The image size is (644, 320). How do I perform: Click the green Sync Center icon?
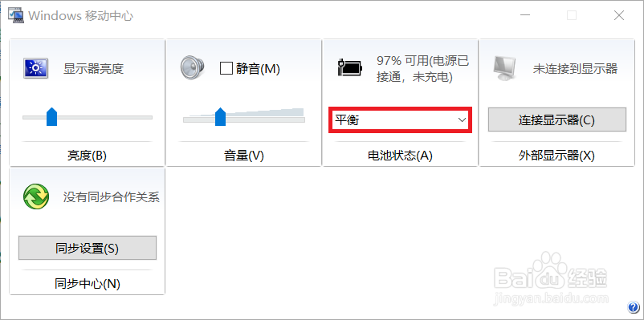(36, 196)
